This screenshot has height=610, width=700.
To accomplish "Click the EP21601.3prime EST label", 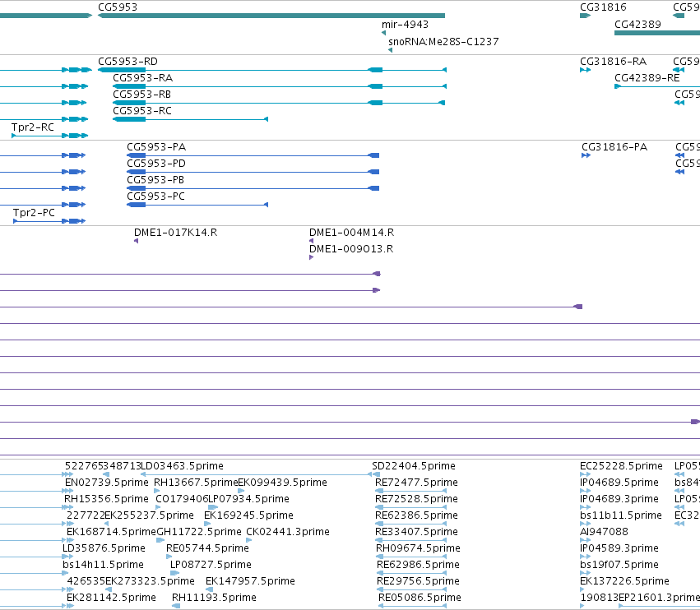I will point(660,598).
